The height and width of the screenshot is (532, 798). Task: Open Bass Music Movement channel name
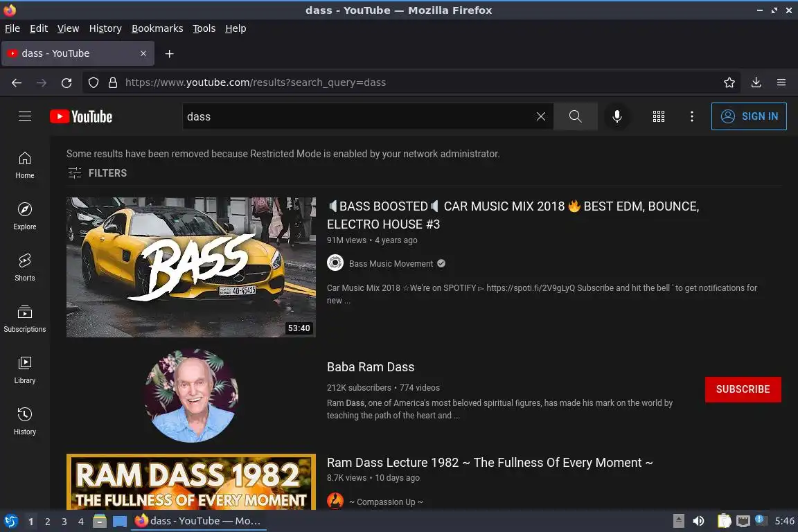(x=391, y=264)
